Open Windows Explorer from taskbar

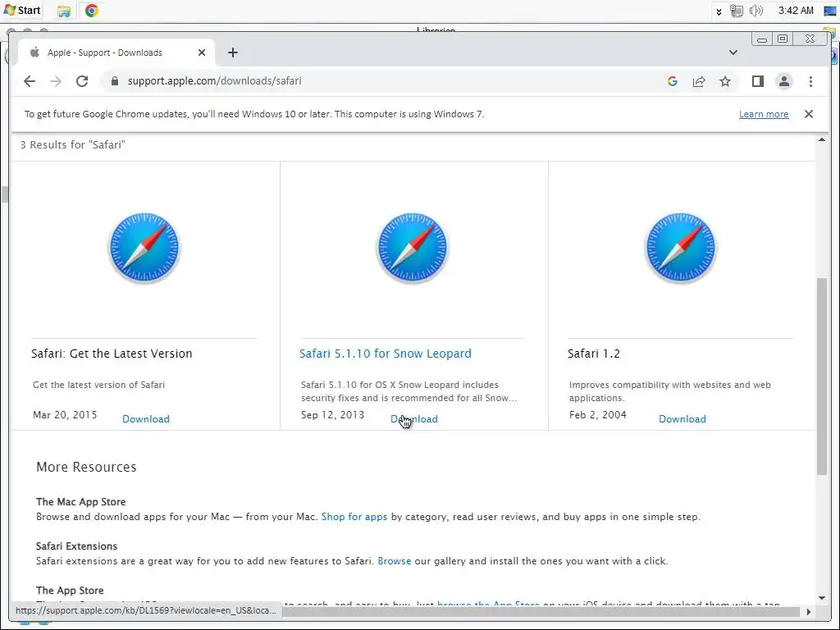coord(64,11)
